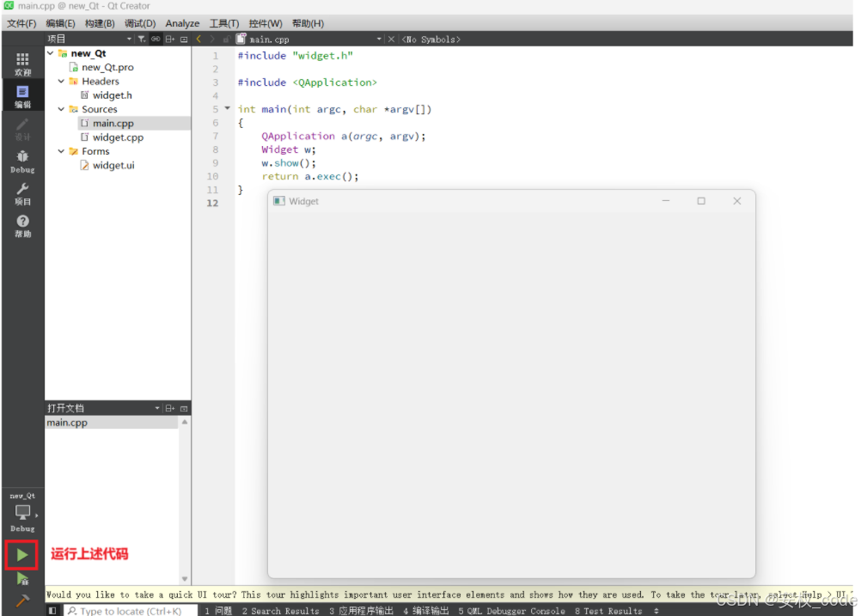
Task: Close the Widget window
Action: point(737,201)
